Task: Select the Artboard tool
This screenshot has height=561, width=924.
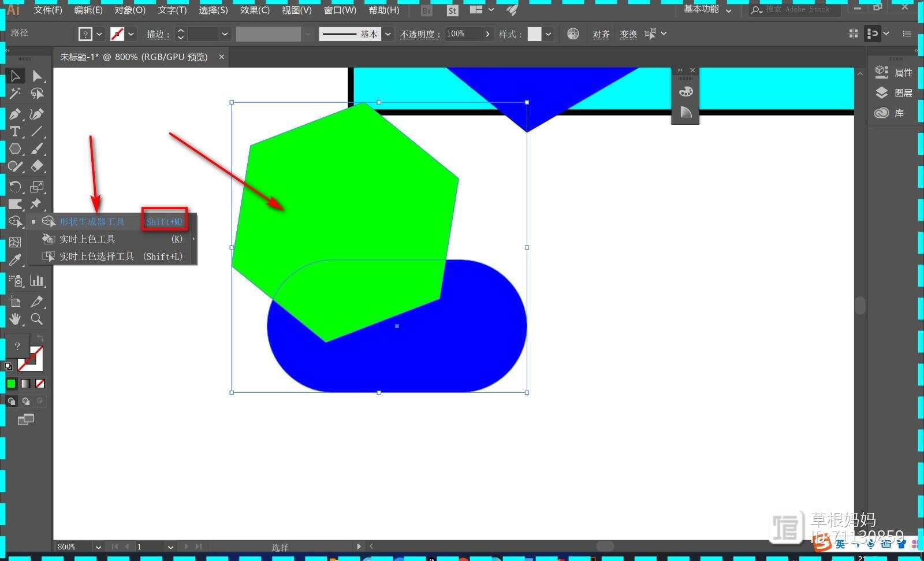Action: point(15,301)
